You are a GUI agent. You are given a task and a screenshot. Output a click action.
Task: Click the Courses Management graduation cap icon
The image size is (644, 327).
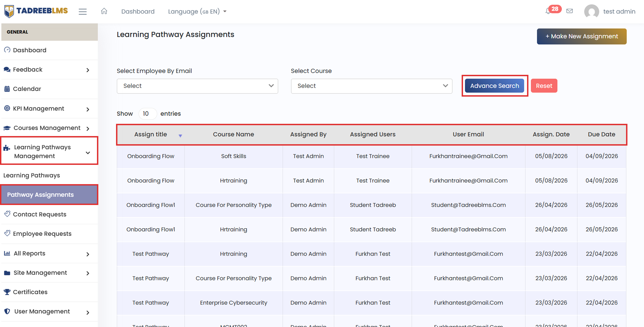pos(7,128)
